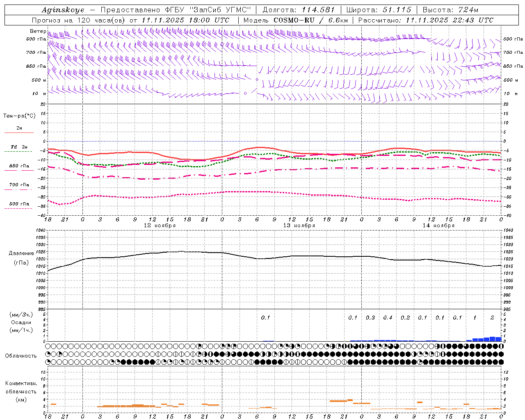Click the Конвективн. convective cloud label
This screenshot has width=525, height=420.
pos(21,383)
